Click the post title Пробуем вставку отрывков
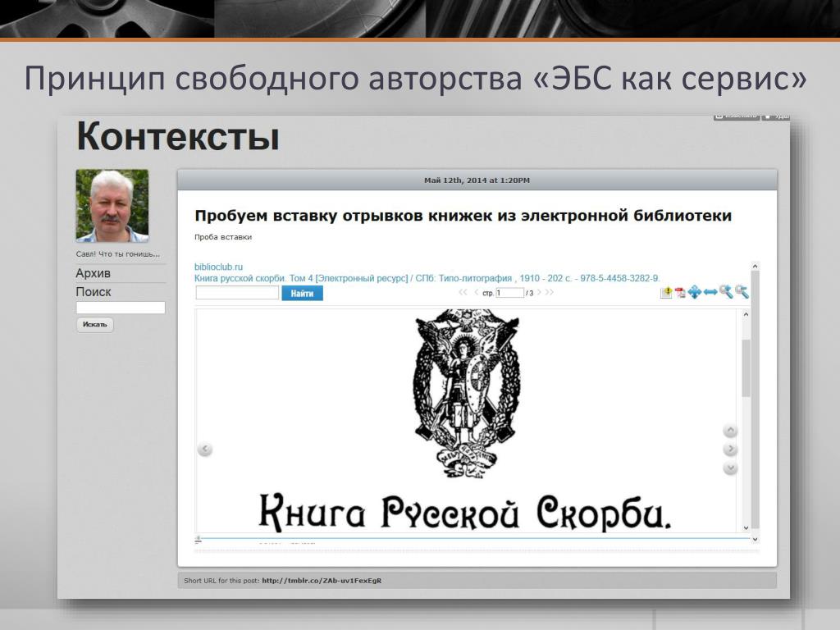The width and height of the screenshot is (840, 630). 463,216
